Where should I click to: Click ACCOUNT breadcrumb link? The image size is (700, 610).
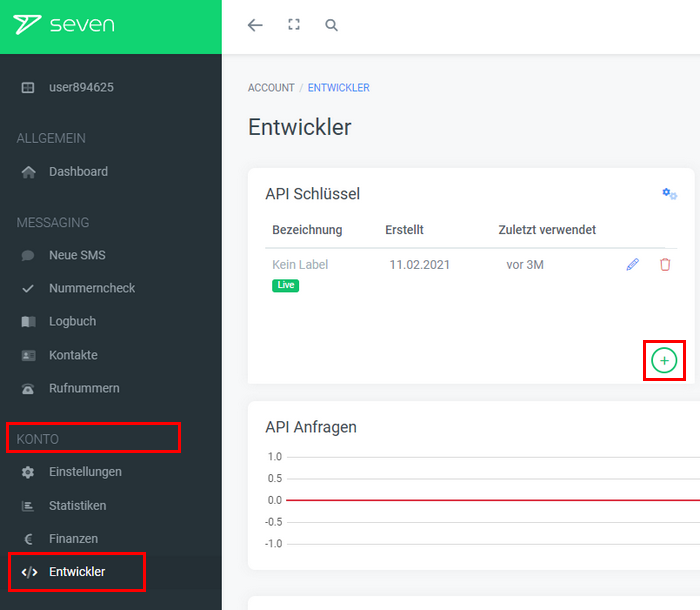click(271, 88)
